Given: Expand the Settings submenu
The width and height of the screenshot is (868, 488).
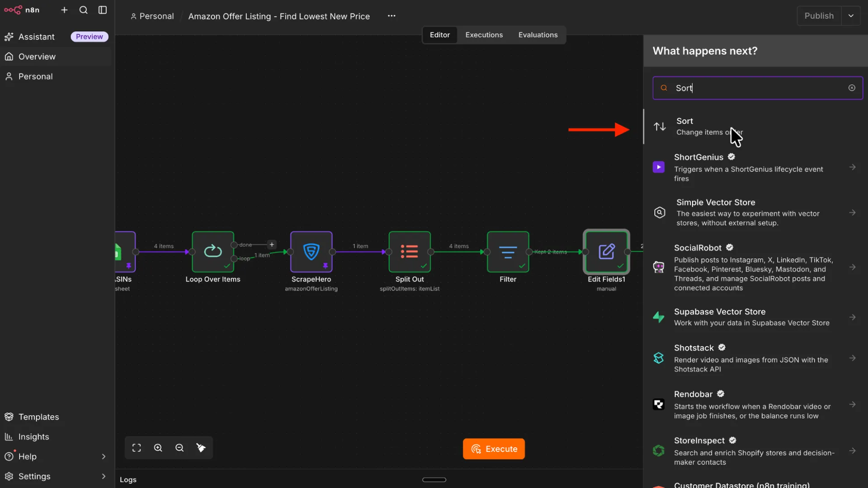Looking at the screenshot, I should pos(104,476).
